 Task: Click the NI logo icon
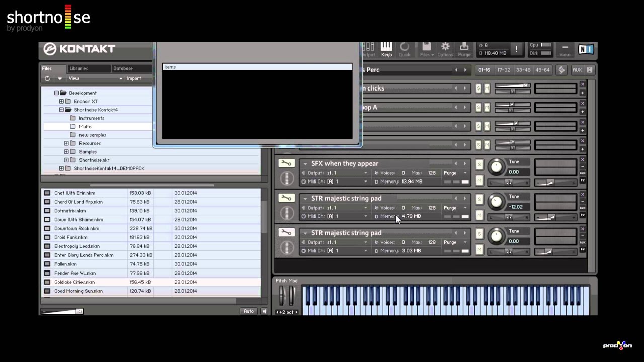click(586, 49)
